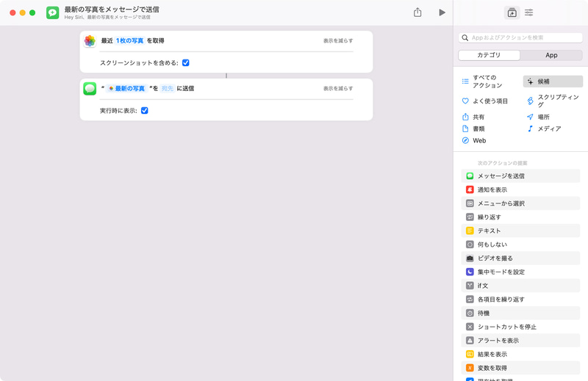
Task: Switch to the カテゴリ tab
Action: [x=489, y=55]
